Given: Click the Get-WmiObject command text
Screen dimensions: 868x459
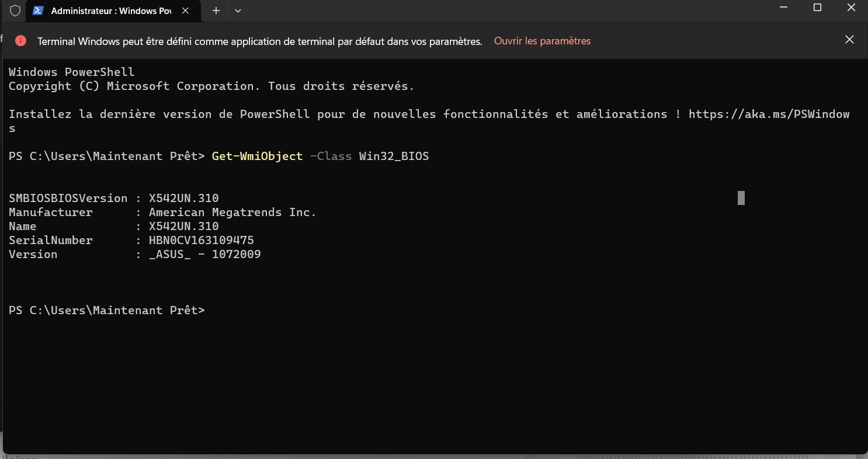Looking at the screenshot, I should [257, 156].
